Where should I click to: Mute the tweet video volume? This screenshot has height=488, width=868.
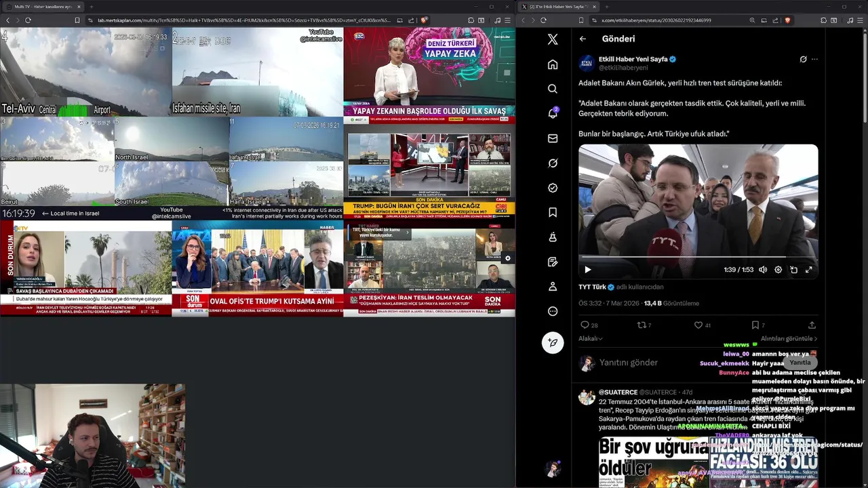[x=763, y=270]
